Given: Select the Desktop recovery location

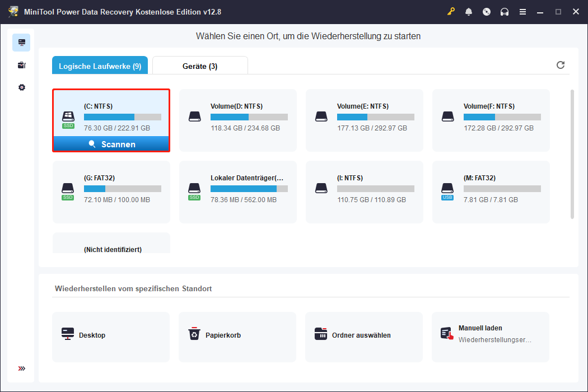Looking at the screenshot, I should click(111, 337).
